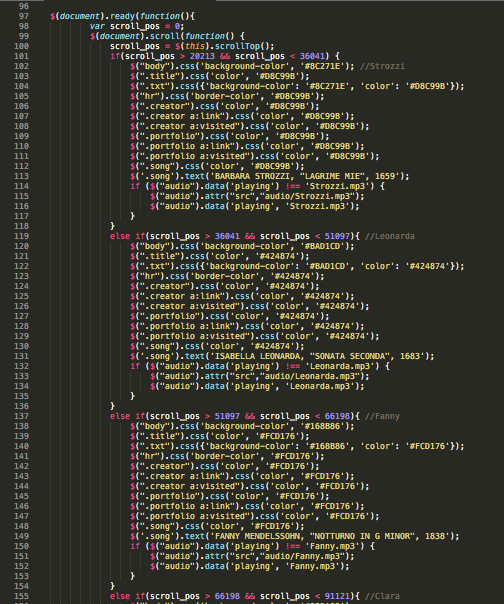Click the "audio/Strozzi.mp3" src string
The width and height of the screenshot is (504, 604).
click(299, 196)
